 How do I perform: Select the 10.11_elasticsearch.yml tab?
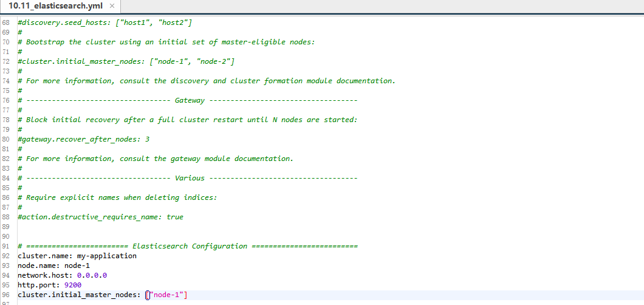(55, 6)
